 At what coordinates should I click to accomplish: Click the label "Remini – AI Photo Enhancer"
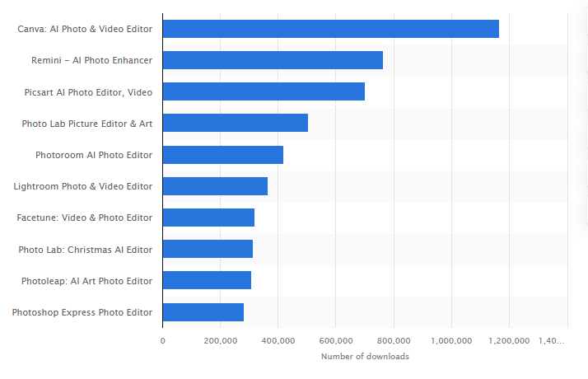[92, 60]
